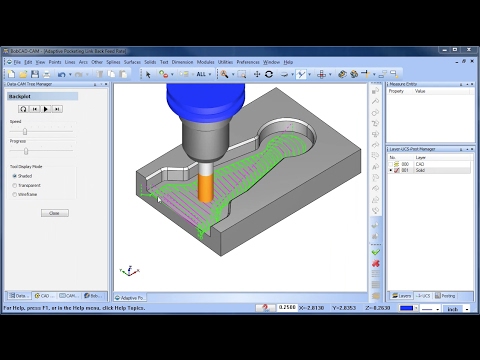Click the Zoom window icon
Viewport: 480px width, 360px height.
242,74
